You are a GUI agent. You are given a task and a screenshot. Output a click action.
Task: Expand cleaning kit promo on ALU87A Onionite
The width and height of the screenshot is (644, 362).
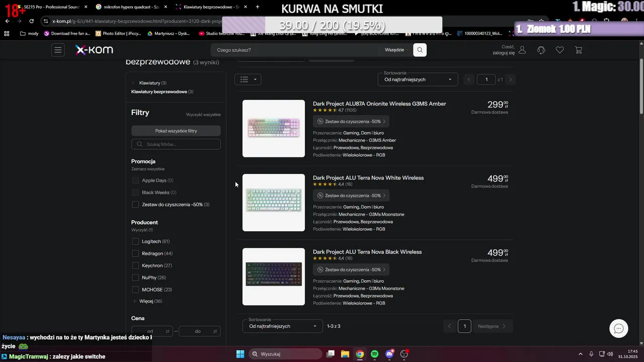pyautogui.click(x=351, y=122)
